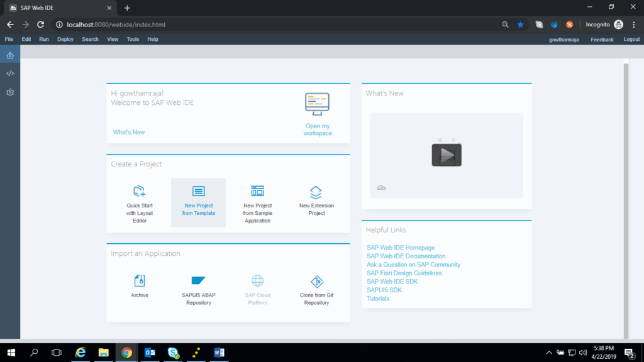The height and width of the screenshot is (362, 644).
Task: Open a new browser tab
Action: (127, 8)
